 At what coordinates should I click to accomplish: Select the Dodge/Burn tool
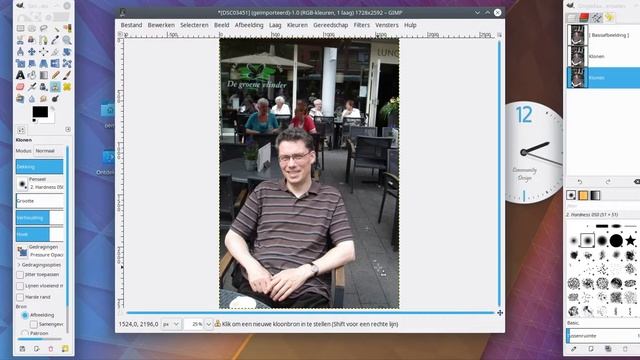(56, 99)
